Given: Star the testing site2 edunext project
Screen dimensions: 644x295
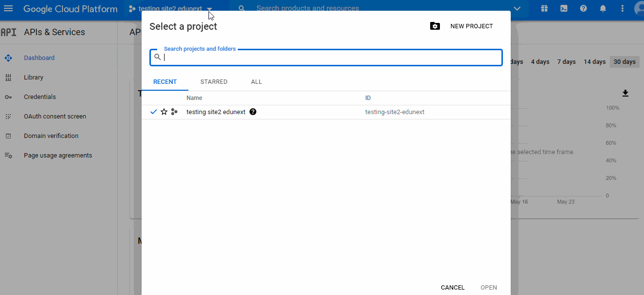Looking at the screenshot, I should pos(164,112).
